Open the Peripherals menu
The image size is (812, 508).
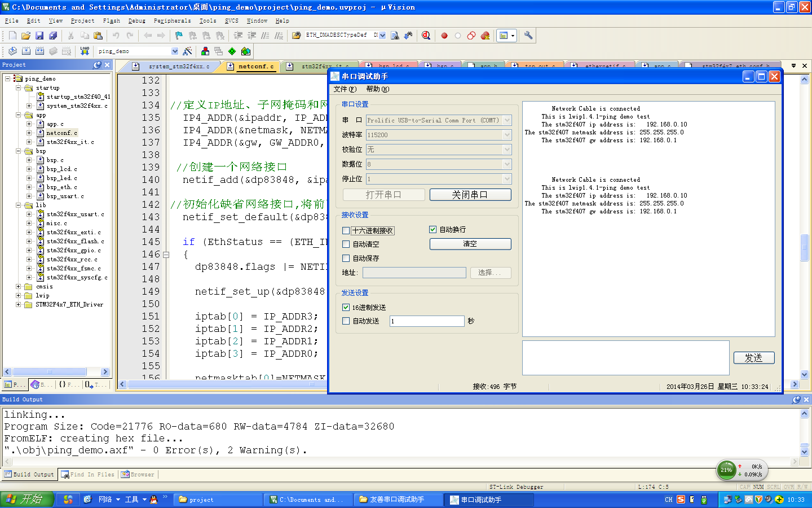click(172, 21)
